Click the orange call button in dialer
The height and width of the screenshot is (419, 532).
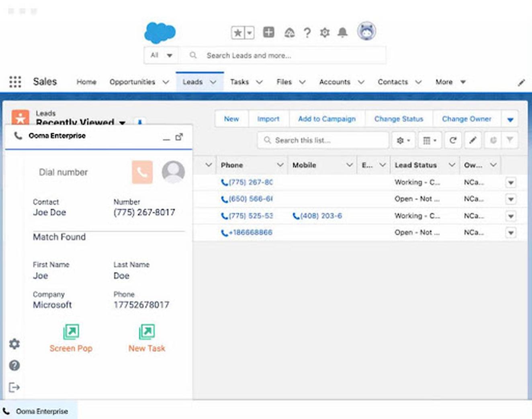tap(142, 172)
